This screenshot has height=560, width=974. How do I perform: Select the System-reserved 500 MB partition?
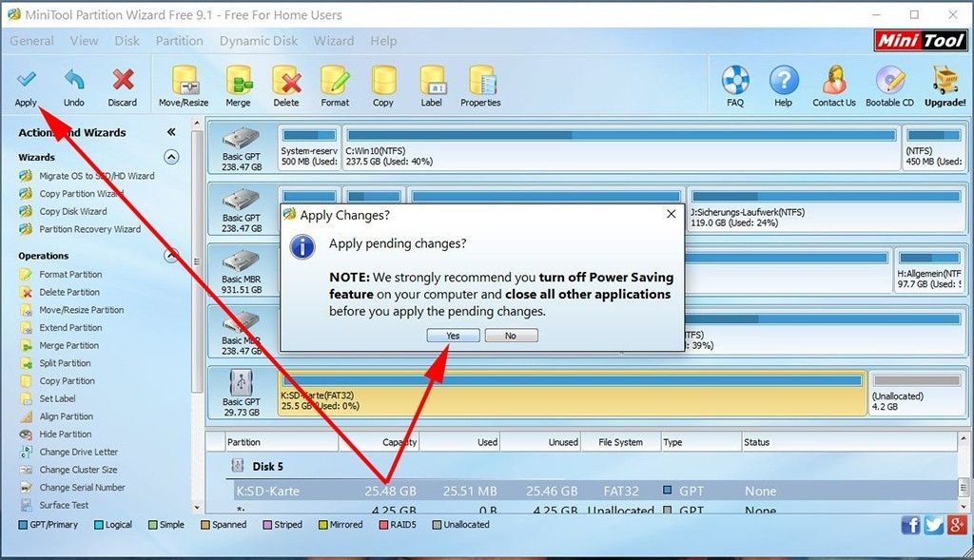click(309, 147)
